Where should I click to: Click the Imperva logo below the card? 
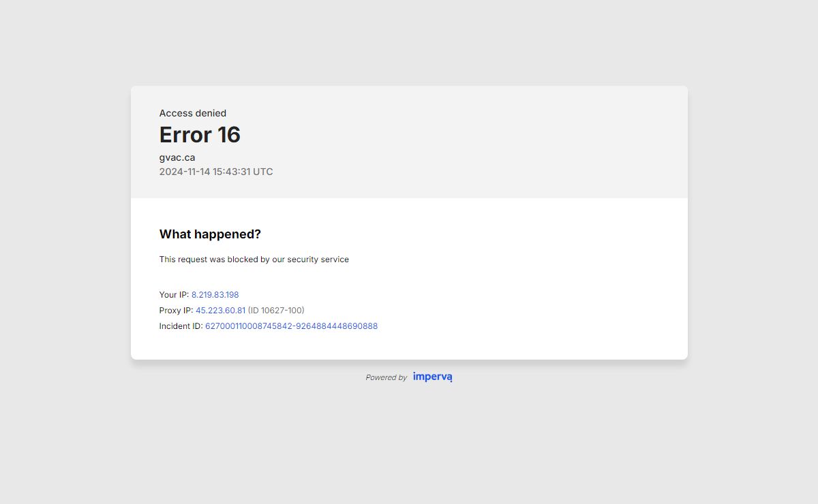point(432,377)
